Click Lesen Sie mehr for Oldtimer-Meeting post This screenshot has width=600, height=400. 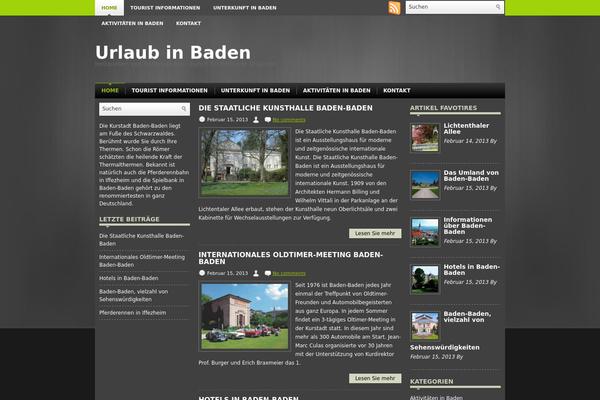[x=375, y=378]
